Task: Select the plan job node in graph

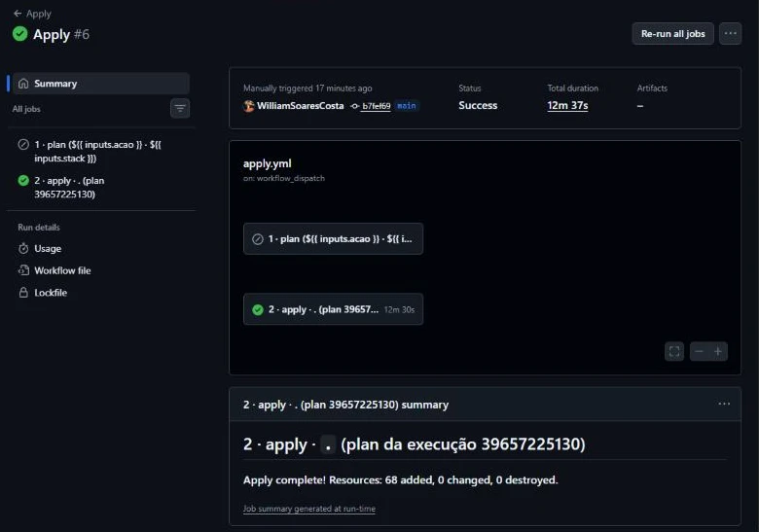Action: [333, 239]
